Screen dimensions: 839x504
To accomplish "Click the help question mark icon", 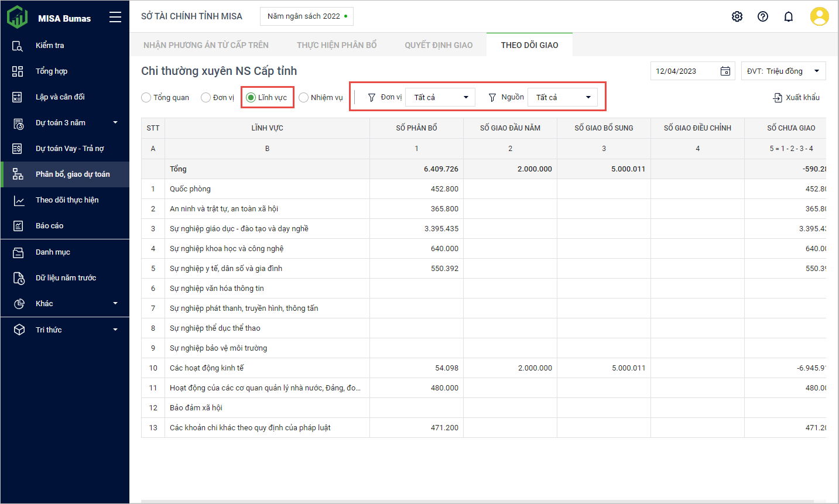I will tap(763, 16).
